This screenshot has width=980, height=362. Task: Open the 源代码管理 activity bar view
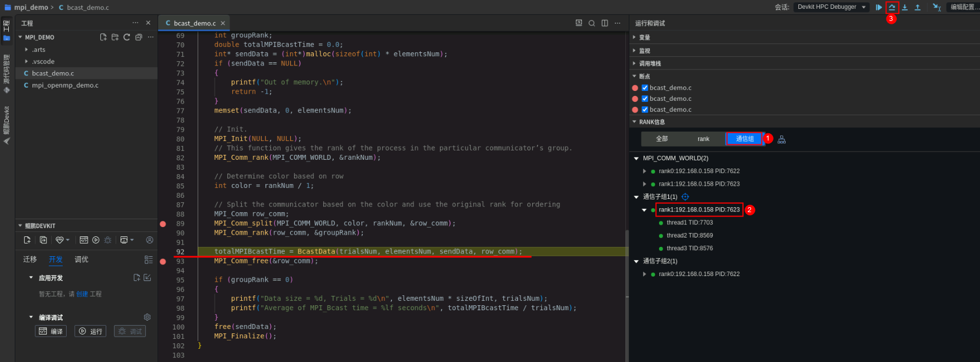pos(7,74)
